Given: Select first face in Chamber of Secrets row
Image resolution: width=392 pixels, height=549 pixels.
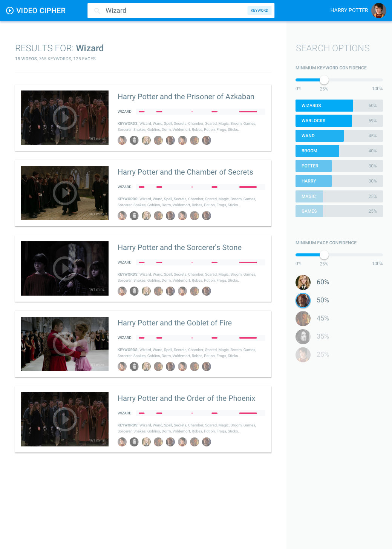Looking at the screenshot, I should point(122,216).
